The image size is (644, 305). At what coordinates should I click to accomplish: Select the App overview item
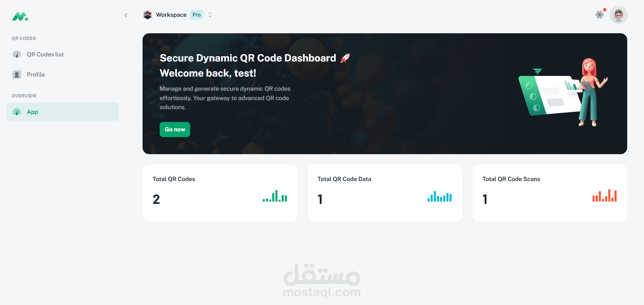click(x=63, y=112)
